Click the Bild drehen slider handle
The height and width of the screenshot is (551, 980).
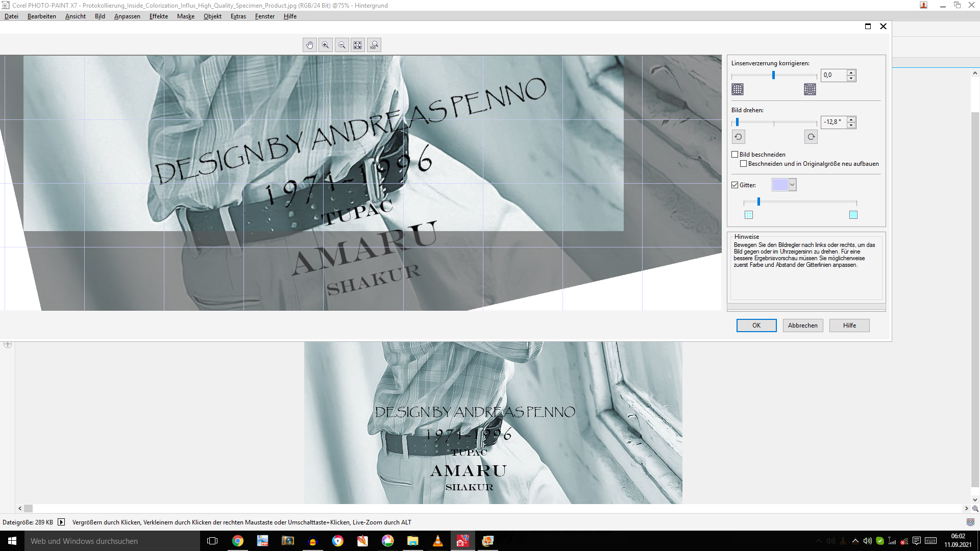[737, 122]
